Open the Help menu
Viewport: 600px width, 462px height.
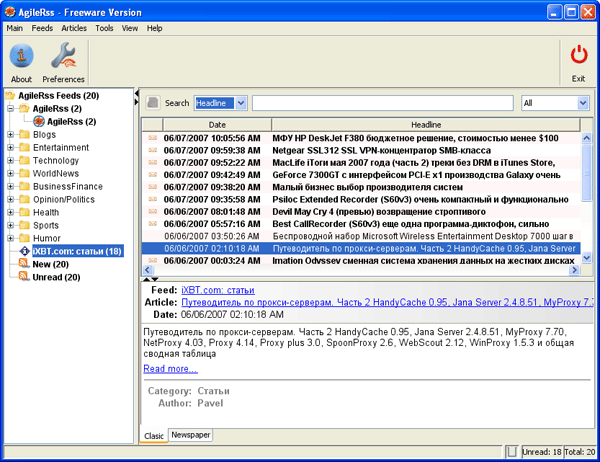click(154, 28)
